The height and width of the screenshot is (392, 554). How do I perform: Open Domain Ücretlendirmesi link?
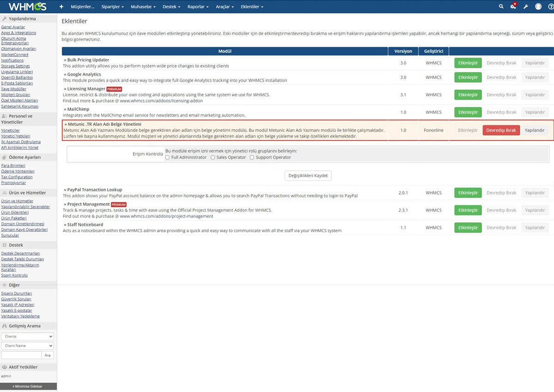coord(23,224)
